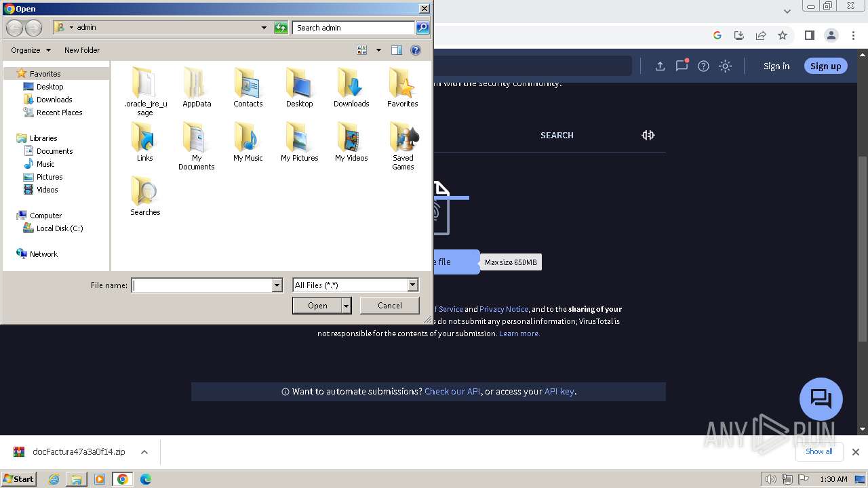Click the upload icon in VirusTotal header
Image resolution: width=868 pixels, height=488 pixels.
(660, 66)
